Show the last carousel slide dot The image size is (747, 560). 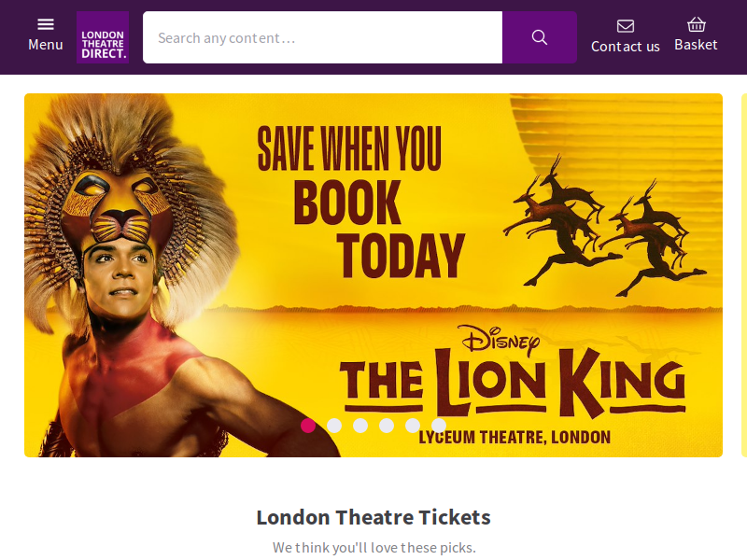(439, 426)
